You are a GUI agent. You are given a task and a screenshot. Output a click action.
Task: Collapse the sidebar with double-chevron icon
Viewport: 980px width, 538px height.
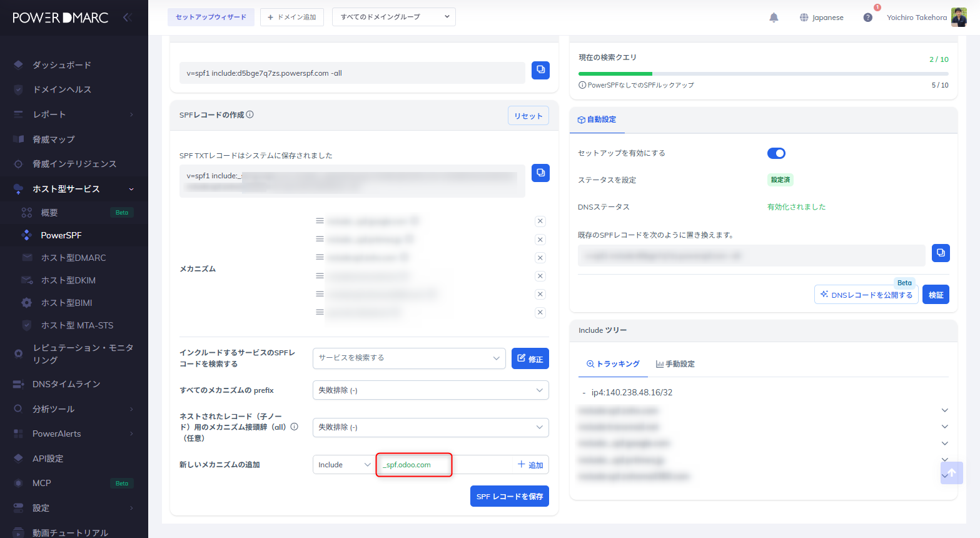(x=128, y=18)
